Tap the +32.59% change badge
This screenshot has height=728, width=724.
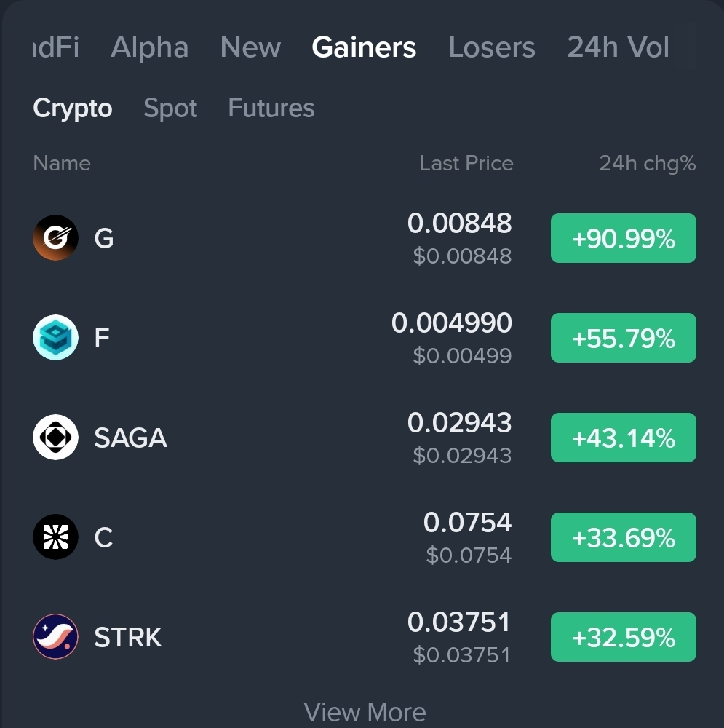click(624, 637)
